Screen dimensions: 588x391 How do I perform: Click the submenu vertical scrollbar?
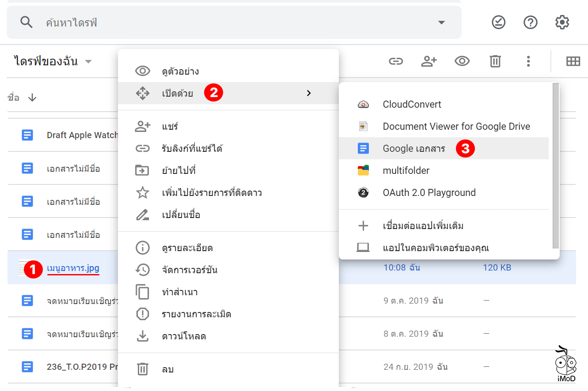[555, 165]
